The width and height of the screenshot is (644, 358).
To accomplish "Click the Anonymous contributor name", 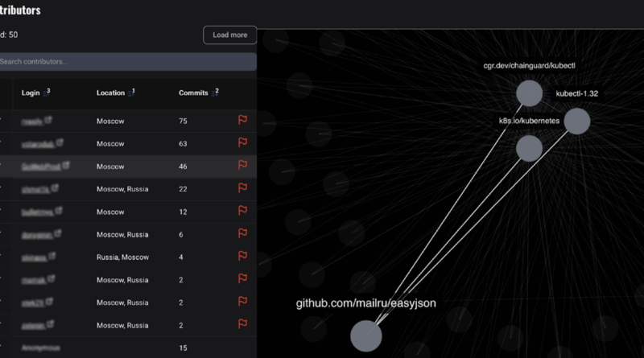I will click(41, 348).
